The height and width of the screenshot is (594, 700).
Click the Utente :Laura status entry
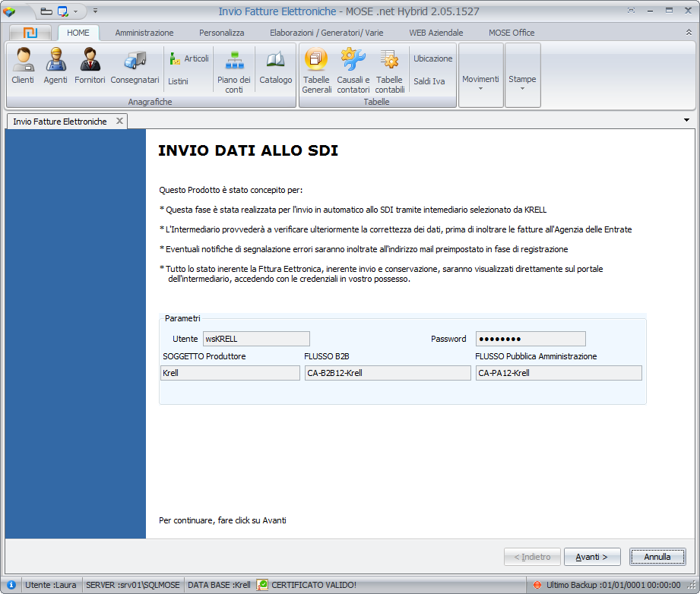point(50,585)
